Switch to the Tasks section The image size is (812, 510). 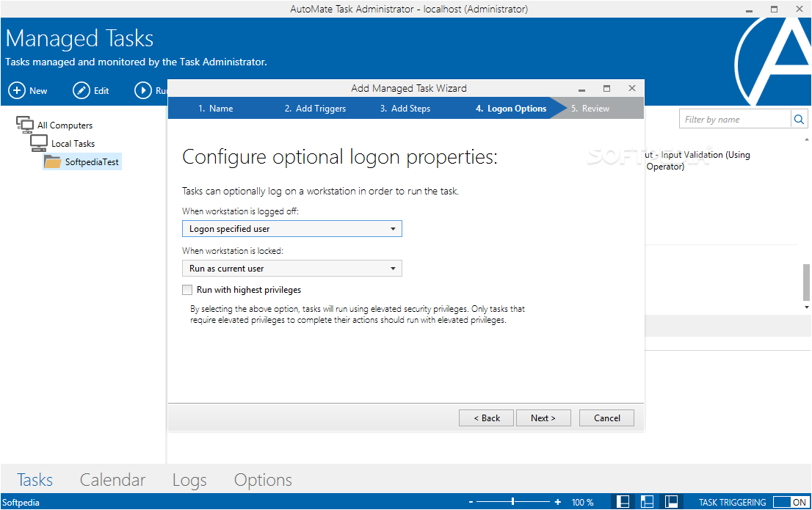coord(35,480)
